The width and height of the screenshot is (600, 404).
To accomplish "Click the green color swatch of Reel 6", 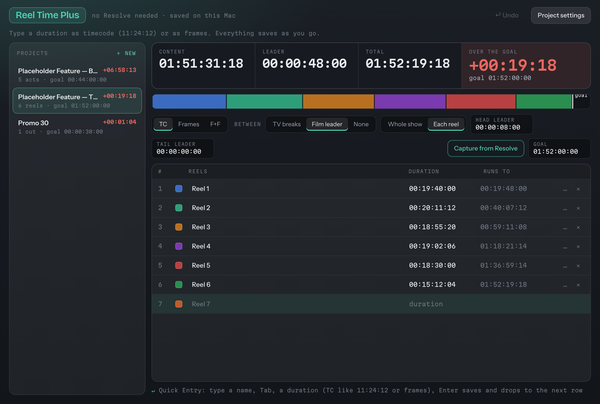I will point(179,285).
